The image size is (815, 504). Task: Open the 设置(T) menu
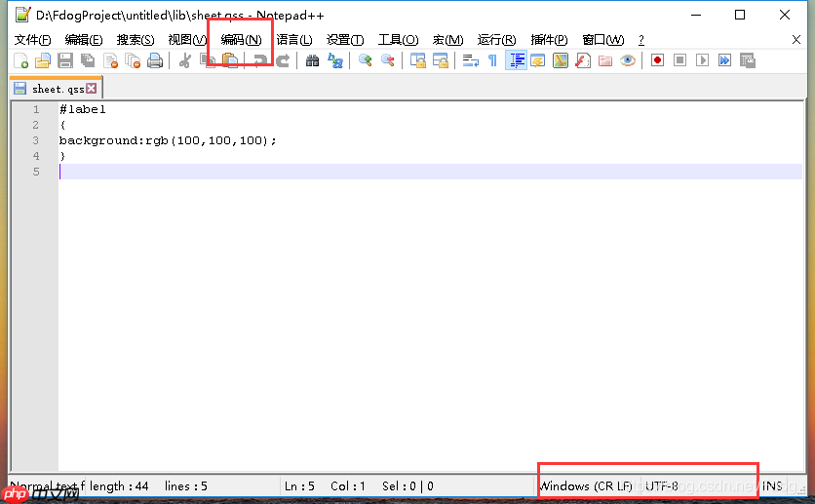pyautogui.click(x=345, y=40)
